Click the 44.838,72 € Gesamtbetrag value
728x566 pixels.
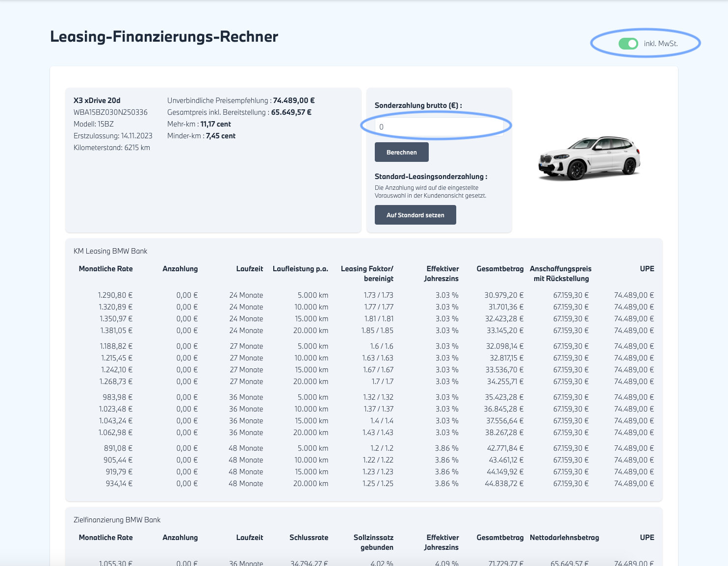tap(505, 484)
